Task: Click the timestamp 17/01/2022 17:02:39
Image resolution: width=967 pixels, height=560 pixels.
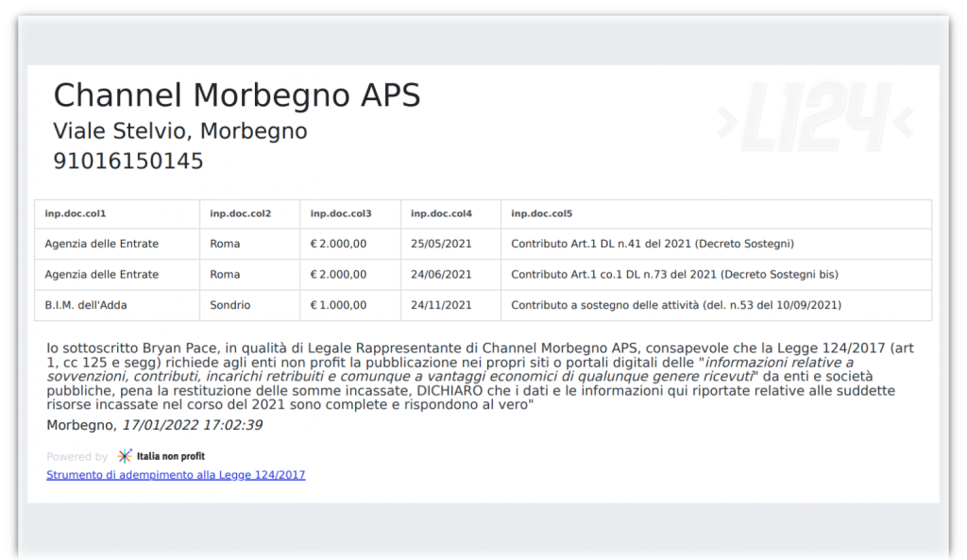Action: [193, 425]
